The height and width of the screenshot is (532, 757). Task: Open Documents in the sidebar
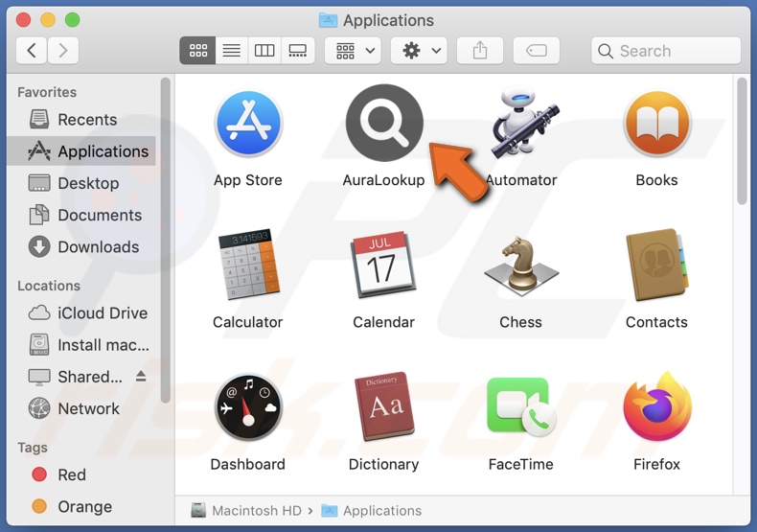81,215
